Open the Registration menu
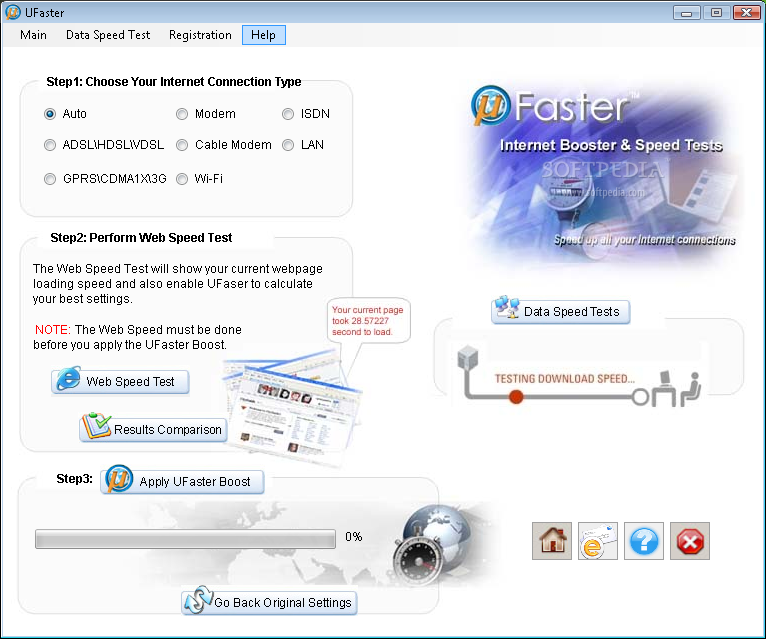Image resolution: width=766 pixels, height=639 pixels. click(x=200, y=35)
